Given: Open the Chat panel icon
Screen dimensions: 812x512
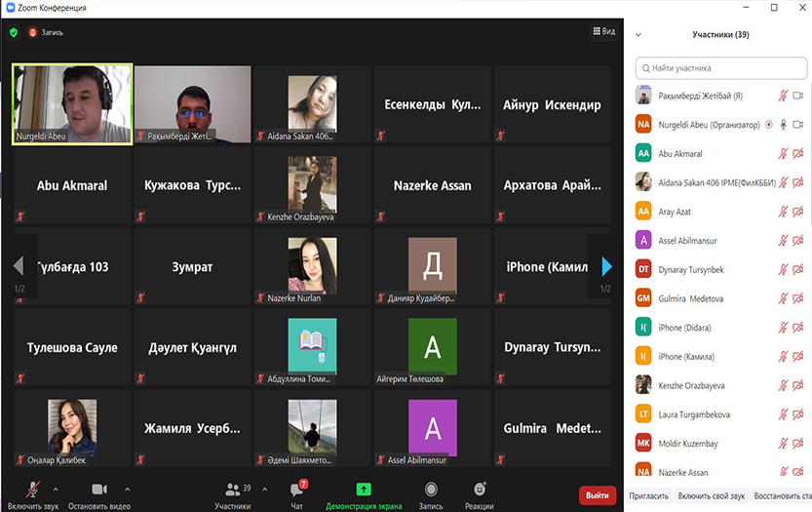Looking at the screenshot, I should (297, 490).
